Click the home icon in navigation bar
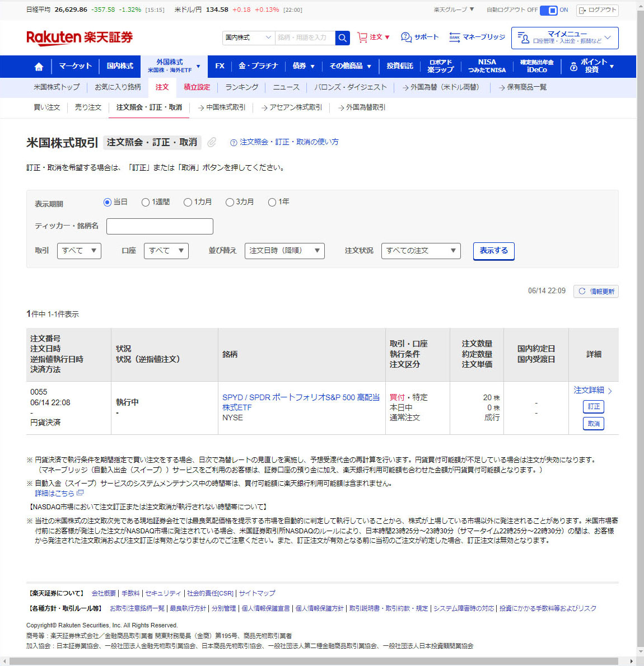Screen dimensions: 644x666 (39, 67)
